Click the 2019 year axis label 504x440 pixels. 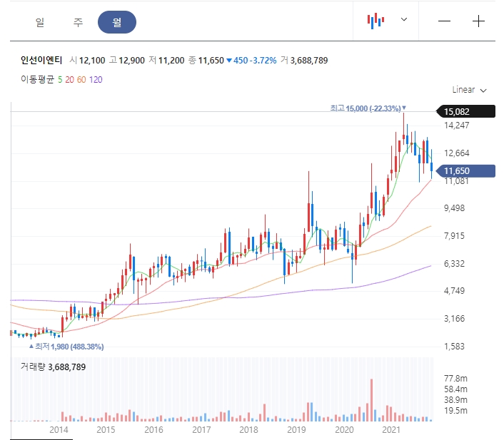point(296,430)
